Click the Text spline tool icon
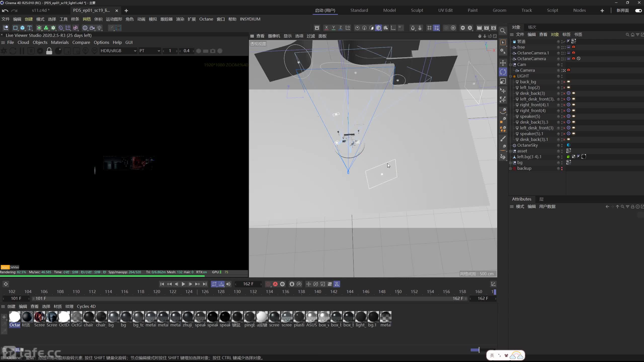 (x=29, y=28)
